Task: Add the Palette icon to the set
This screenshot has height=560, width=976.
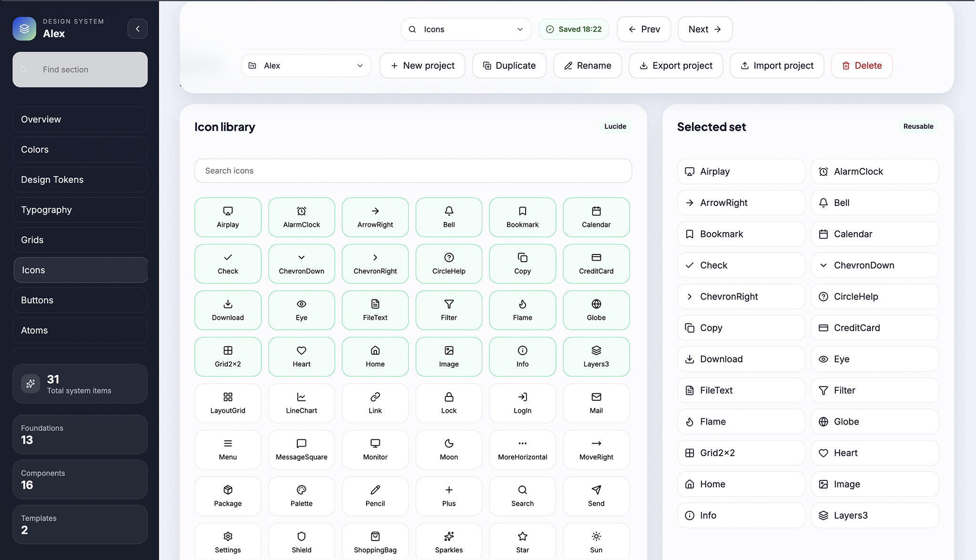Action: [301, 496]
